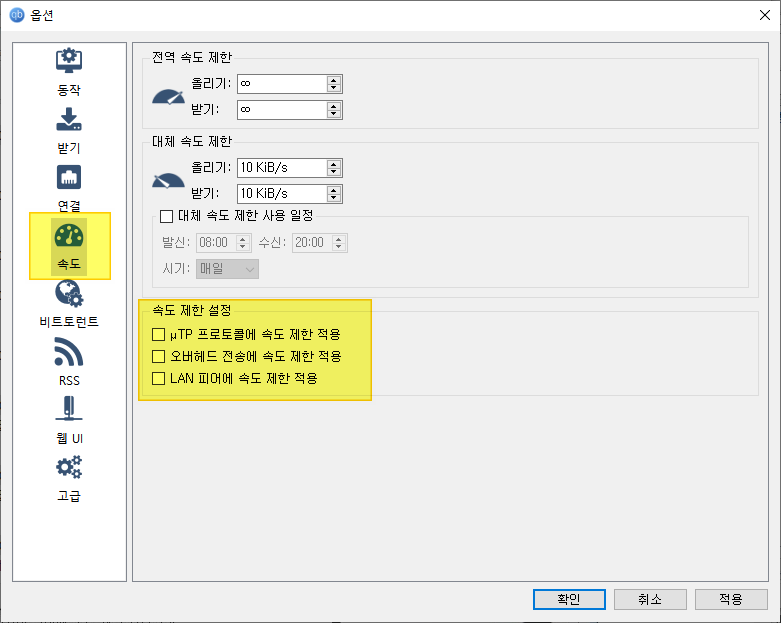Open the 고급 (Advanced) gears icon

[x=69, y=467]
